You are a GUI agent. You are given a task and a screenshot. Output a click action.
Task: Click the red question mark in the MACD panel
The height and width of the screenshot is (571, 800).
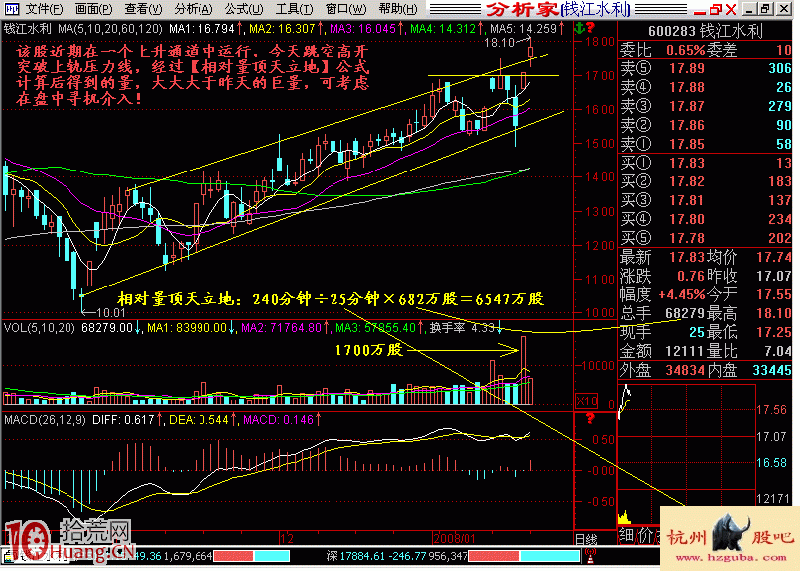[590, 418]
